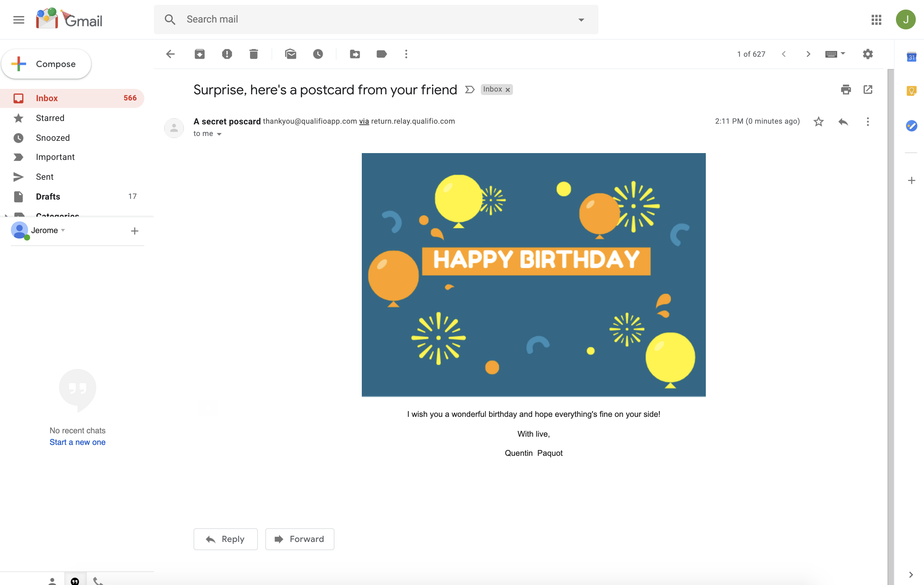Star this message

point(818,122)
